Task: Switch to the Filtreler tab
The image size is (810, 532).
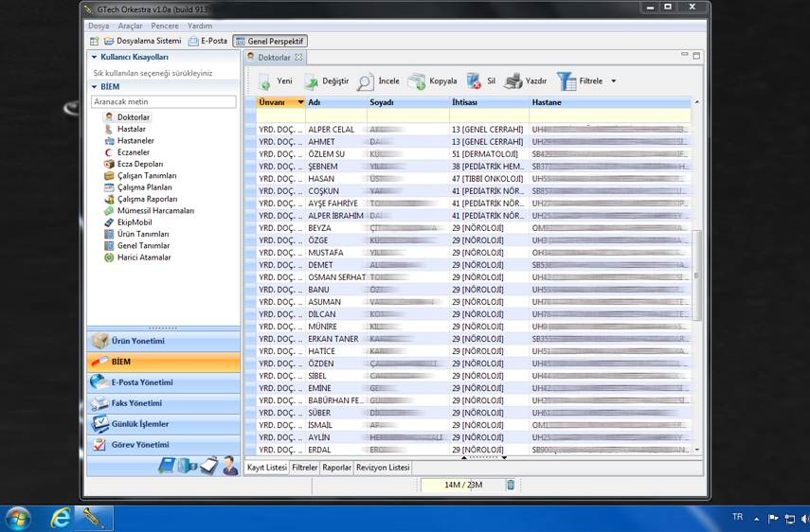Action: tap(305, 468)
